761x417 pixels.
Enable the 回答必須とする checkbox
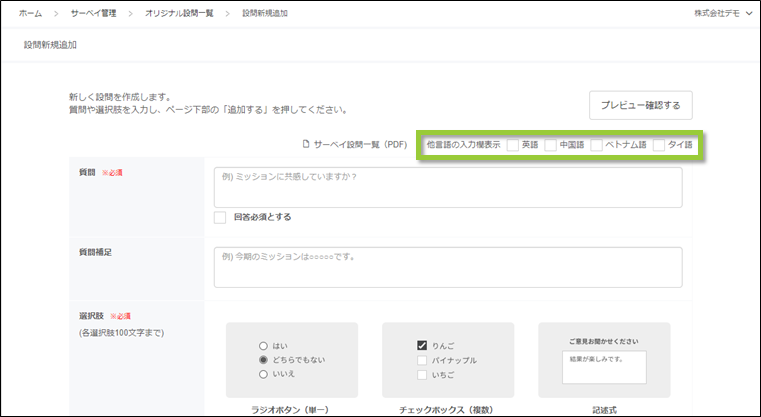click(220, 217)
